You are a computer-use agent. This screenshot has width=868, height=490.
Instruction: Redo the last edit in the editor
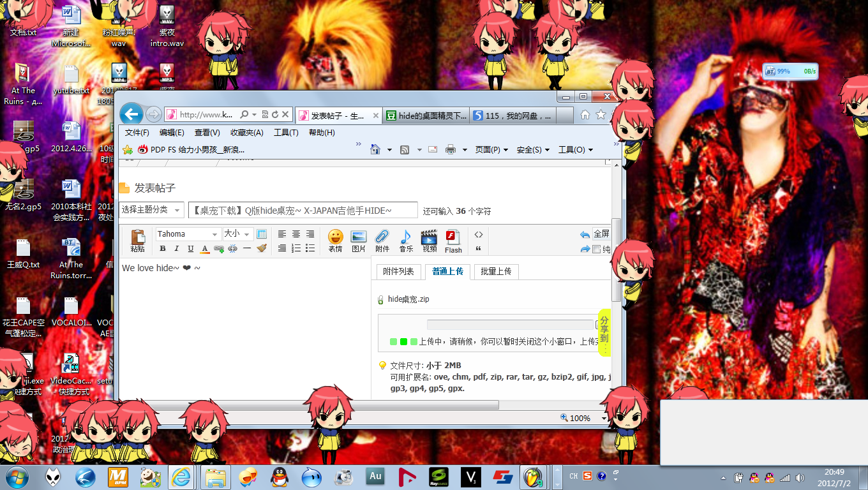(585, 249)
